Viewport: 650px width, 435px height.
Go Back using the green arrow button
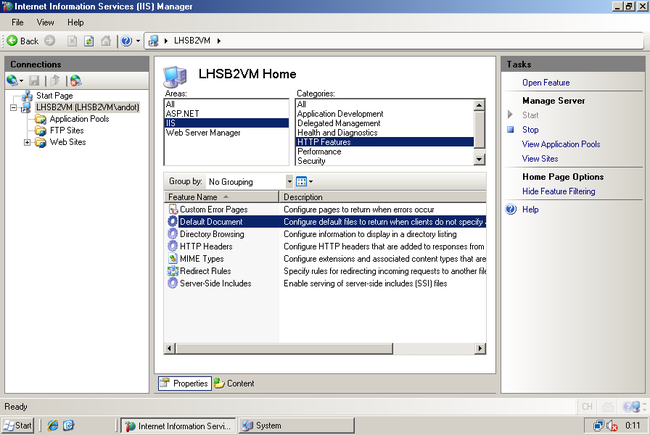click(22, 41)
